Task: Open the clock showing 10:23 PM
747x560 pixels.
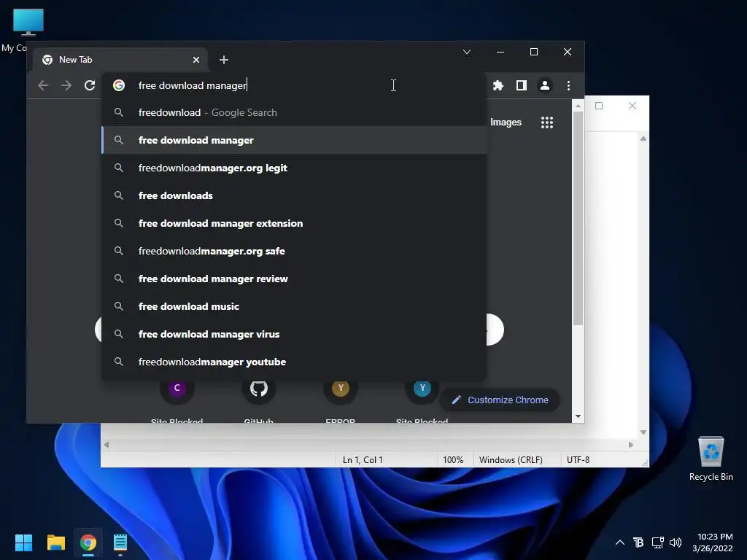Action: pos(713,542)
